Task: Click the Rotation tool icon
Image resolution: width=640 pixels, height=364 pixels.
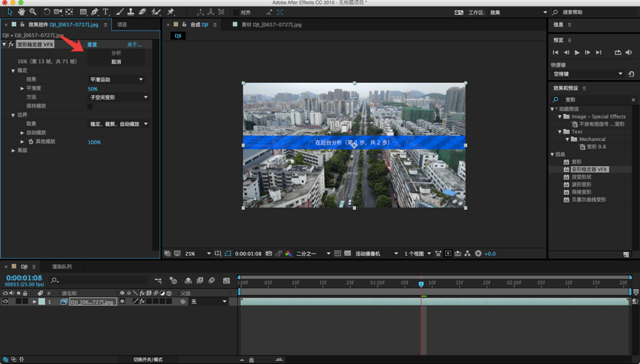Action: pyautogui.click(x=46, y=12)
